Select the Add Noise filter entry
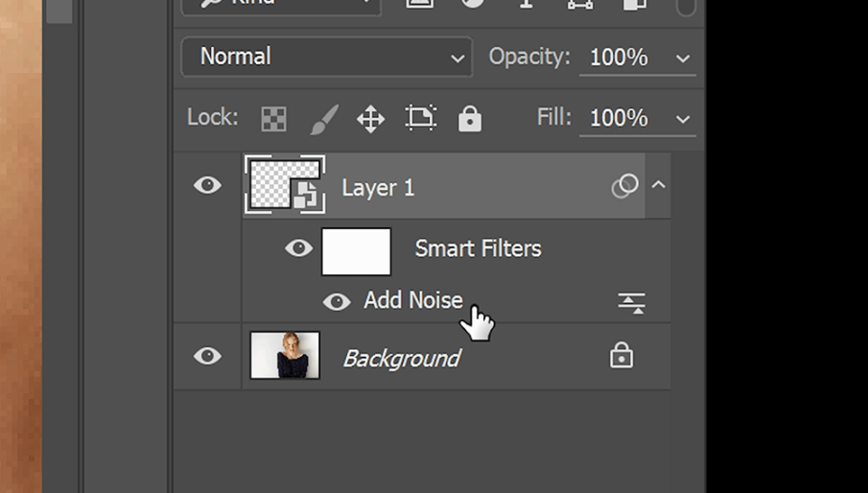The height and width of the screenshot is (493, 868). (x=412, y=301)
